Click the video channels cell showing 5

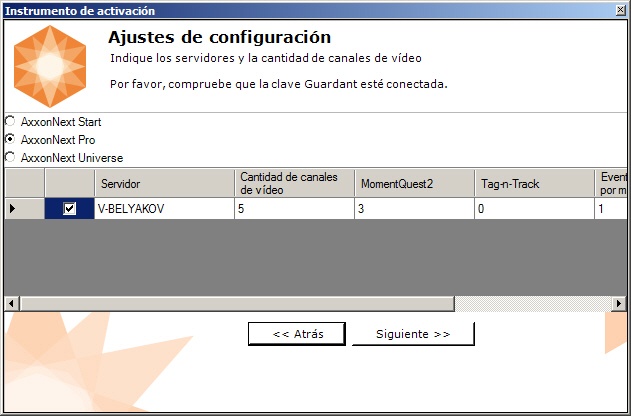point(294,208)
